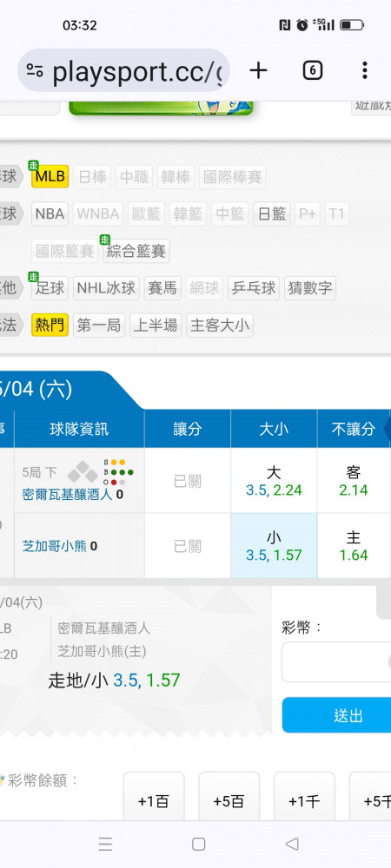Open the browser three-dot menu
This screenshot has height=868, width=391.
pos(364,70)
